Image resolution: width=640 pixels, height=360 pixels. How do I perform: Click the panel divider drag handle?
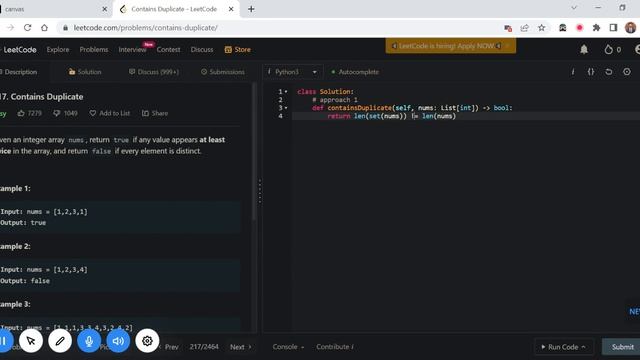[260, 191]
